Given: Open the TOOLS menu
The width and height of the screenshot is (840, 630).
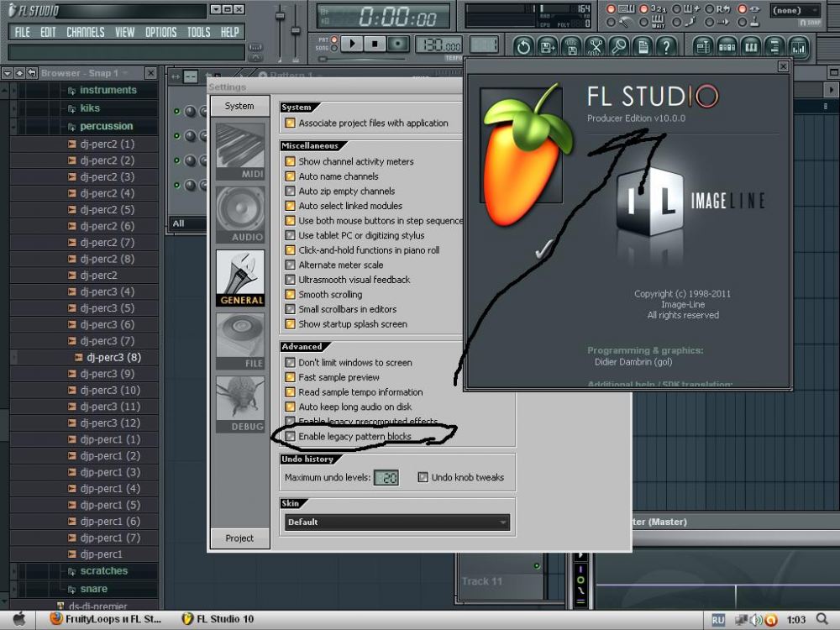Looking at the screenshot, I should pos(199,32).
